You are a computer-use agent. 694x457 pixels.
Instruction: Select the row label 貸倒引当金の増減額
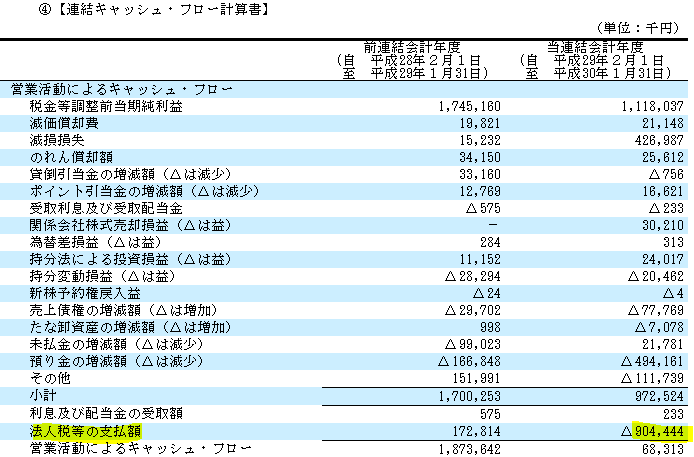pos(92,174)
